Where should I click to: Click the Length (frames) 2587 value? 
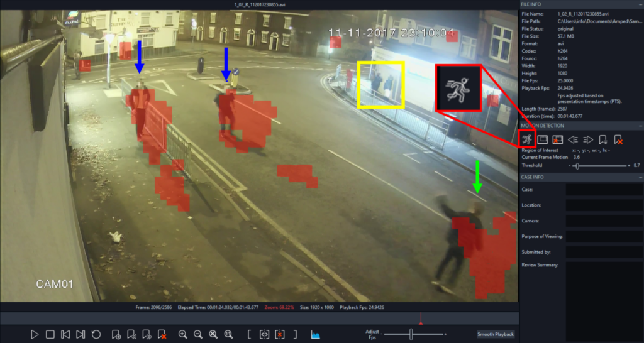563,109
